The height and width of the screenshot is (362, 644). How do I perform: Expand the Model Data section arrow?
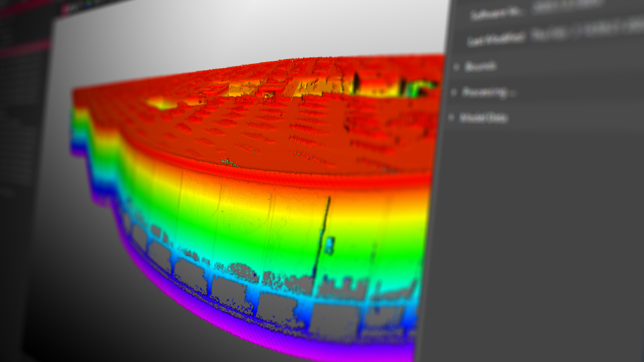pyautogui.click(x=451, y=117)
